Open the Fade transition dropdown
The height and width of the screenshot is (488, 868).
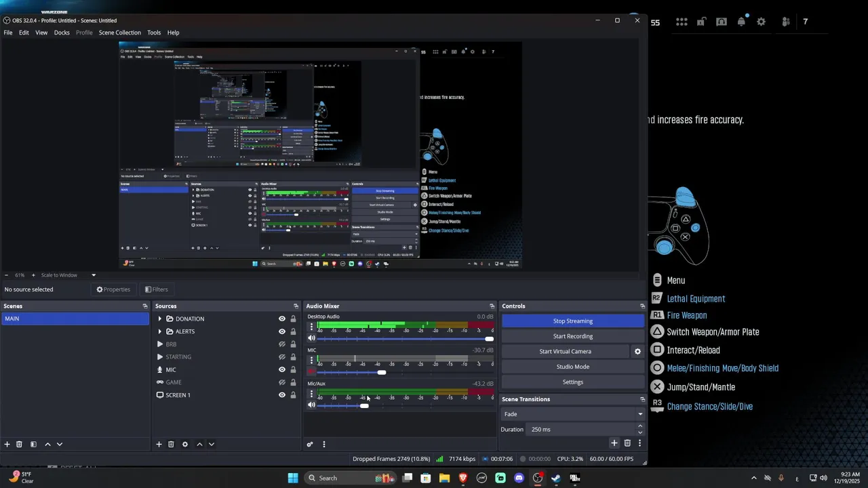click(573, 414)
